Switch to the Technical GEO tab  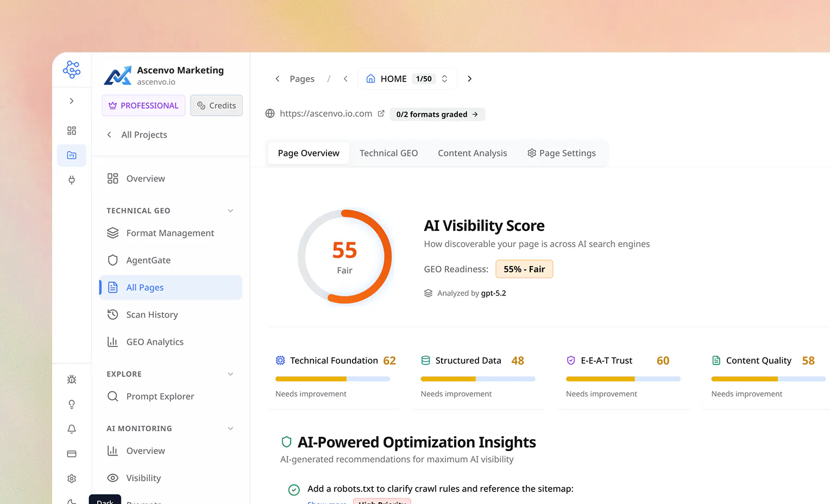pos(389,153)
